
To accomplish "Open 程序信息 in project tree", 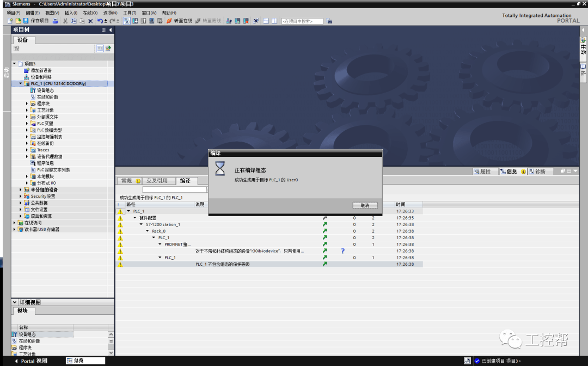I will tap(45, 163).
